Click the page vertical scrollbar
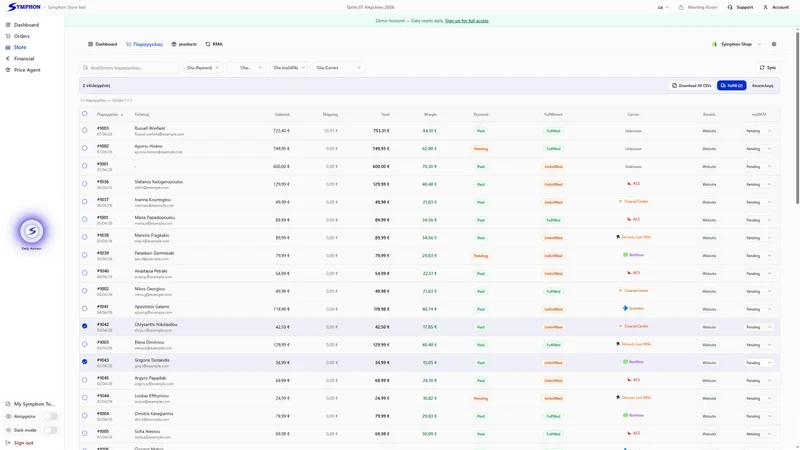This screenshot has width=800, height=450. (x=797, y=117)
